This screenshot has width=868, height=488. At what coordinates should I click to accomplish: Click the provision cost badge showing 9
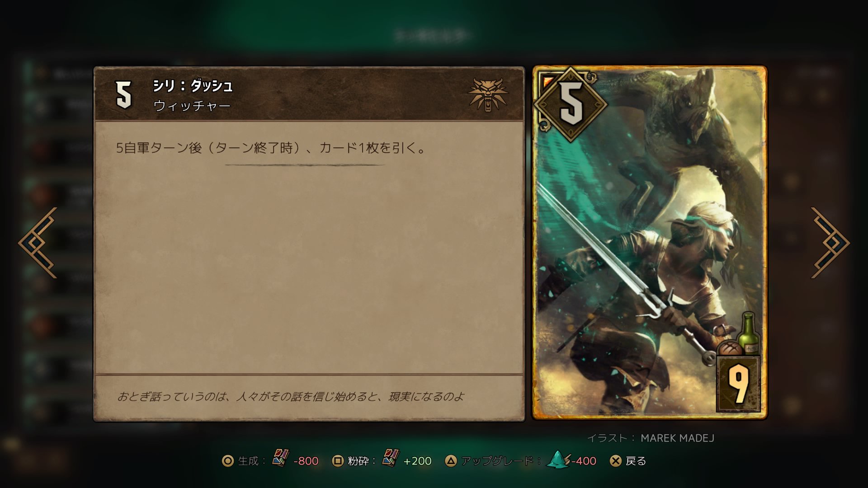[x=739, y=383]
